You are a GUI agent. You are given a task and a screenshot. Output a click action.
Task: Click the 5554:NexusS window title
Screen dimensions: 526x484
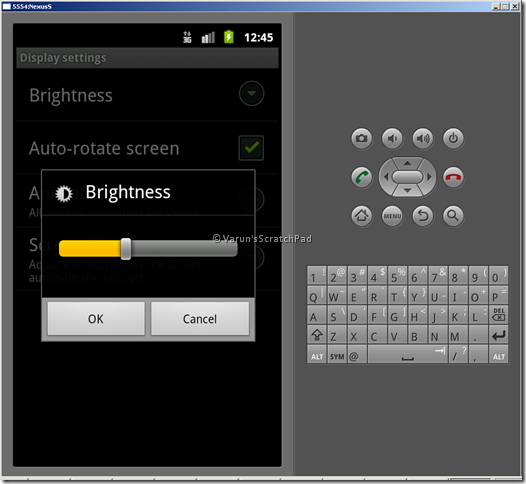click(x=32, y=6)
